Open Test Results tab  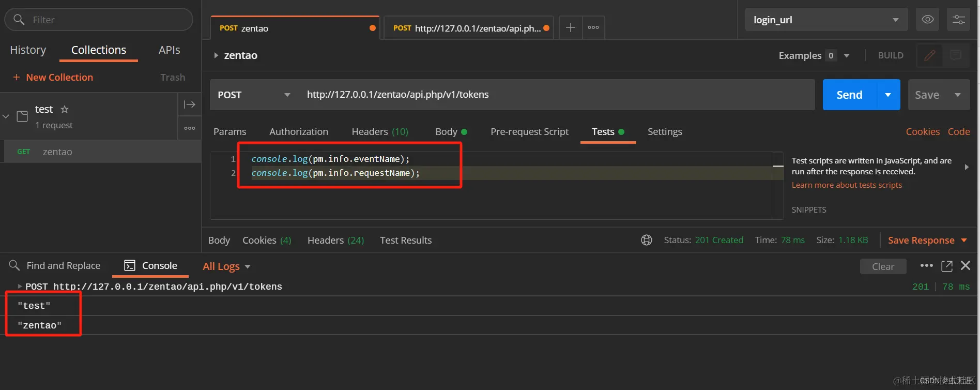point(406,240)
